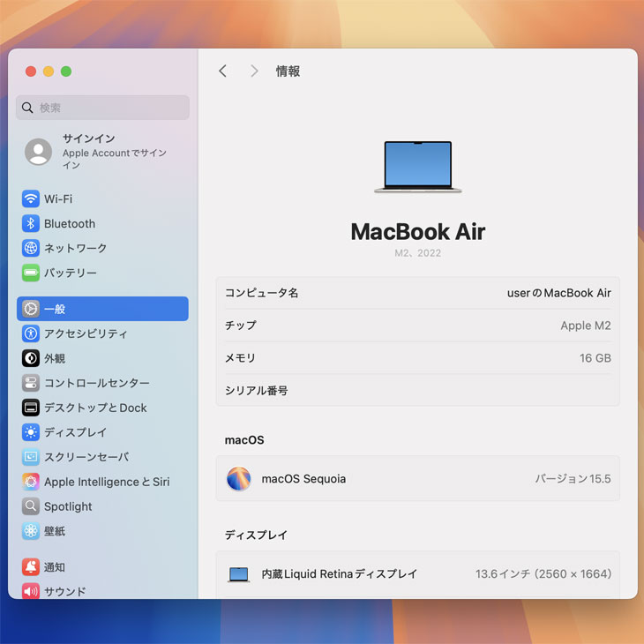
Task: Click the M2、2022 model subtitle
Action: (x=418, y=253)
